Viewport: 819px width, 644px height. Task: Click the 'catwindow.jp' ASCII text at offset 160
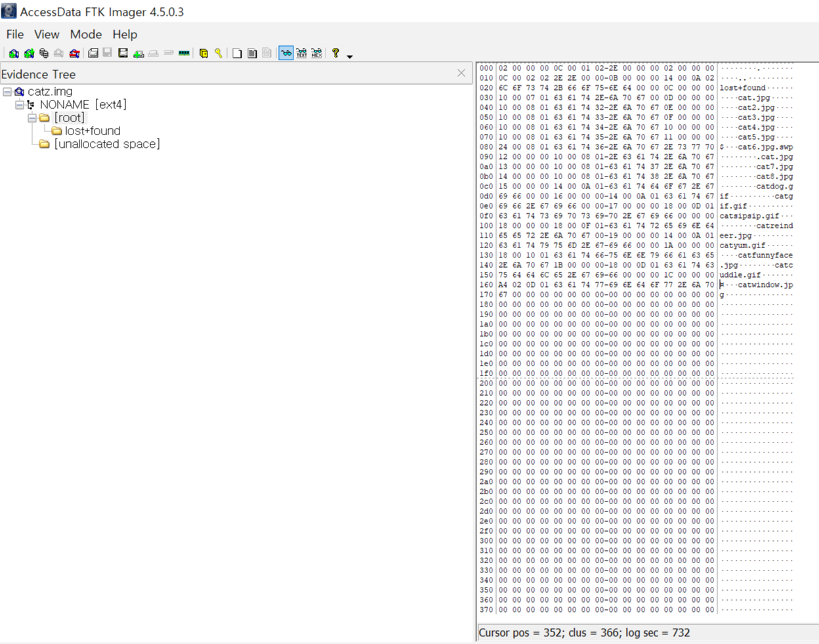[x=765, y=285]
